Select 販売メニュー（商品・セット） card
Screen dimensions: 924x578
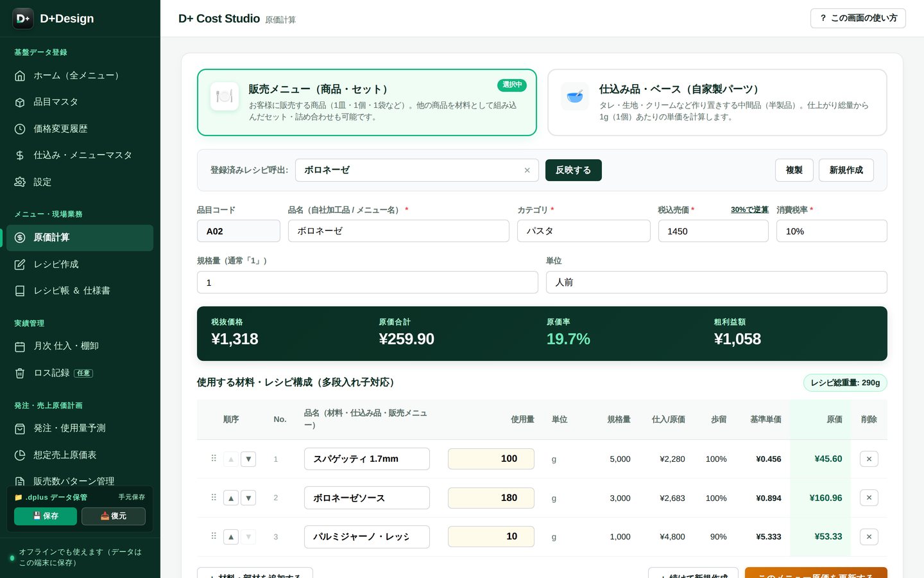coord(367,103)
